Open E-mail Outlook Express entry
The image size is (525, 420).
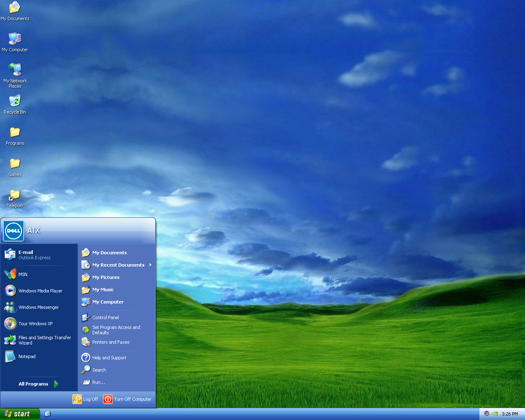pos(39,255)
